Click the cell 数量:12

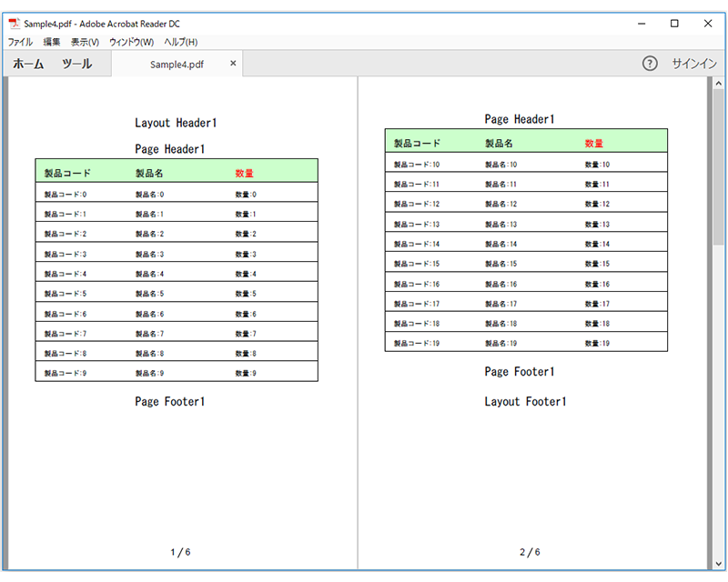pyautogui.click(x=597, y=205)
